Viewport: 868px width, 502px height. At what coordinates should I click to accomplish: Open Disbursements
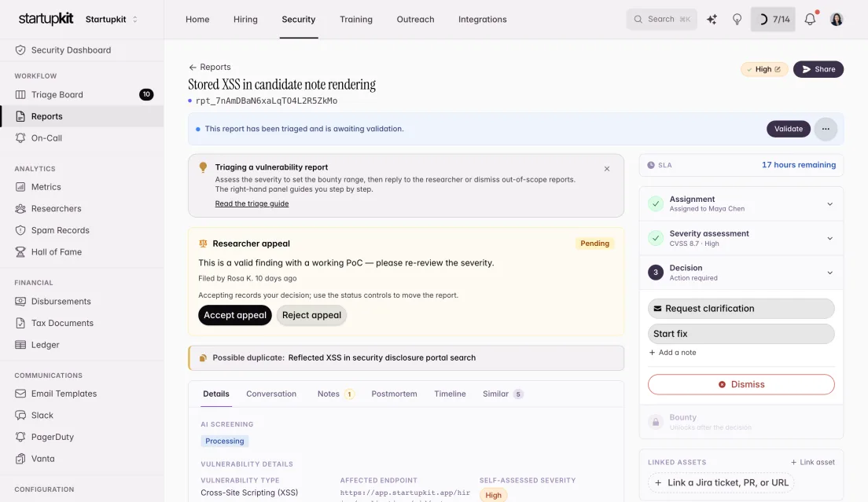82,302
